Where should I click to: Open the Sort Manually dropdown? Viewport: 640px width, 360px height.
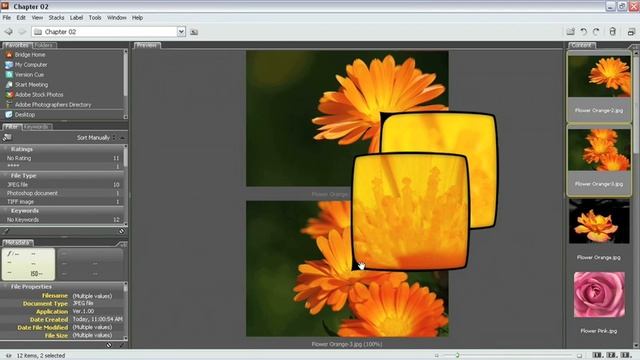[x=96, y=138]
